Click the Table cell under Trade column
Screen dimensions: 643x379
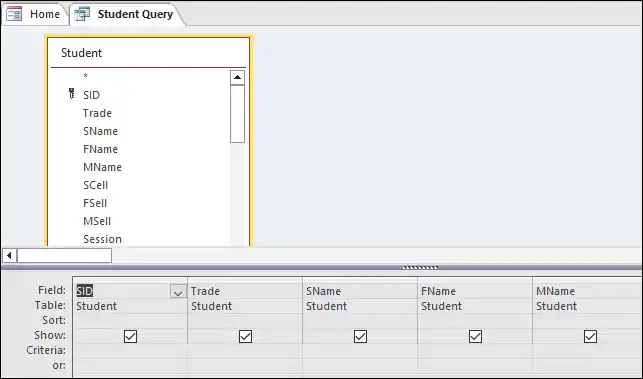(245, 306)
